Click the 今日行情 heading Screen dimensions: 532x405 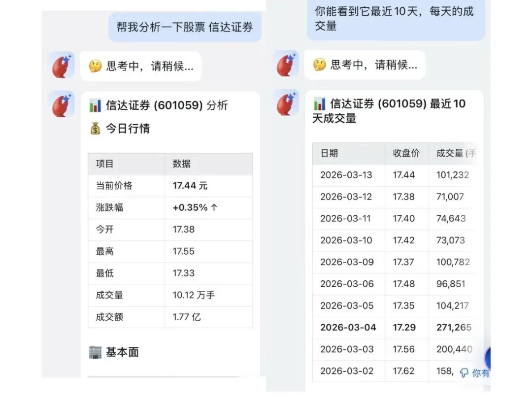coord(128,129)
